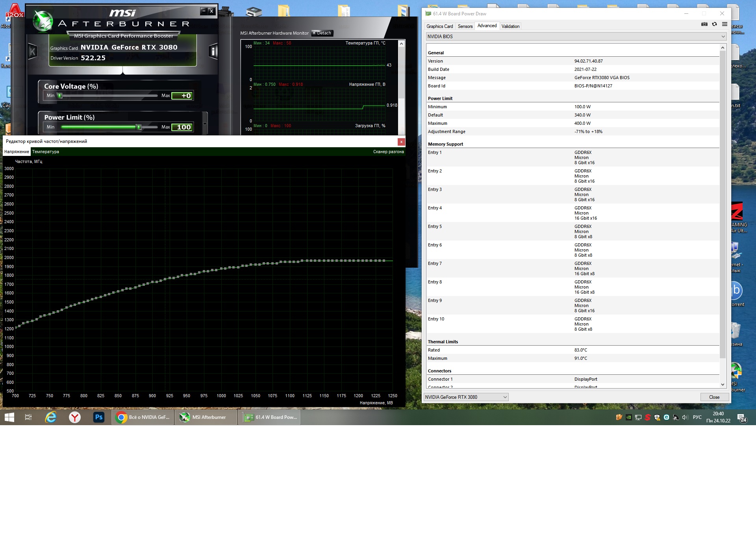Open the Windows Start menu
The image size is (756, 535).
pyautogui.click(x=9, y=417)
